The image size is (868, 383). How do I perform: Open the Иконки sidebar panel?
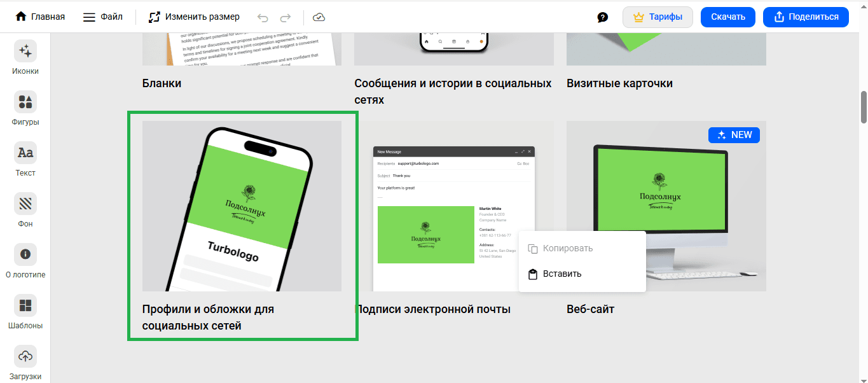tap(25, 58)
